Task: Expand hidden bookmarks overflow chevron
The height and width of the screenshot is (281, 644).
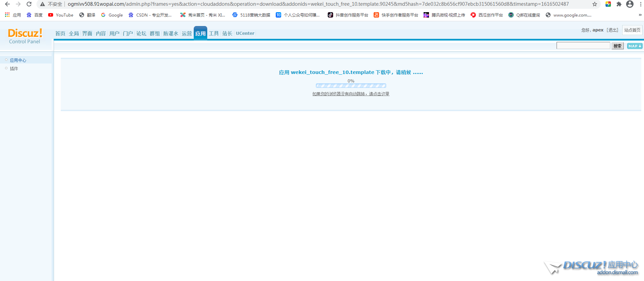Action: [x=640, y=15]
